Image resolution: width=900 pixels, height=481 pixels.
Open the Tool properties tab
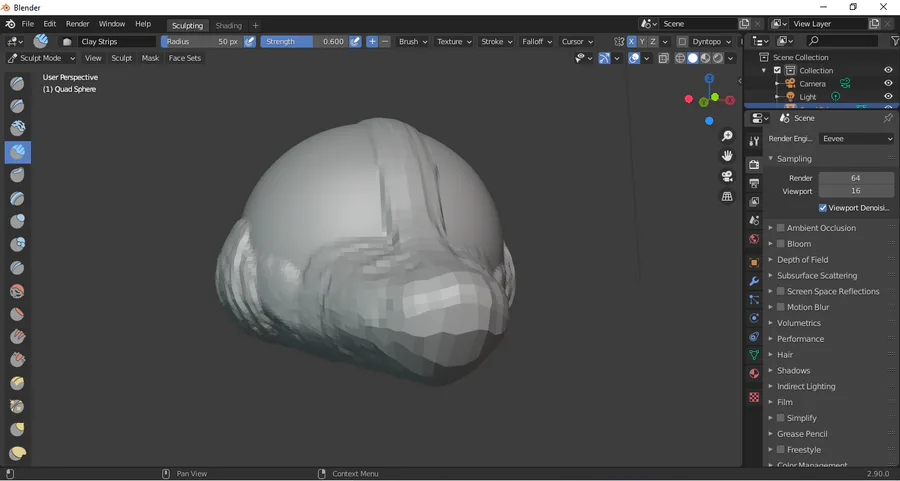click(x=754, y=141)
